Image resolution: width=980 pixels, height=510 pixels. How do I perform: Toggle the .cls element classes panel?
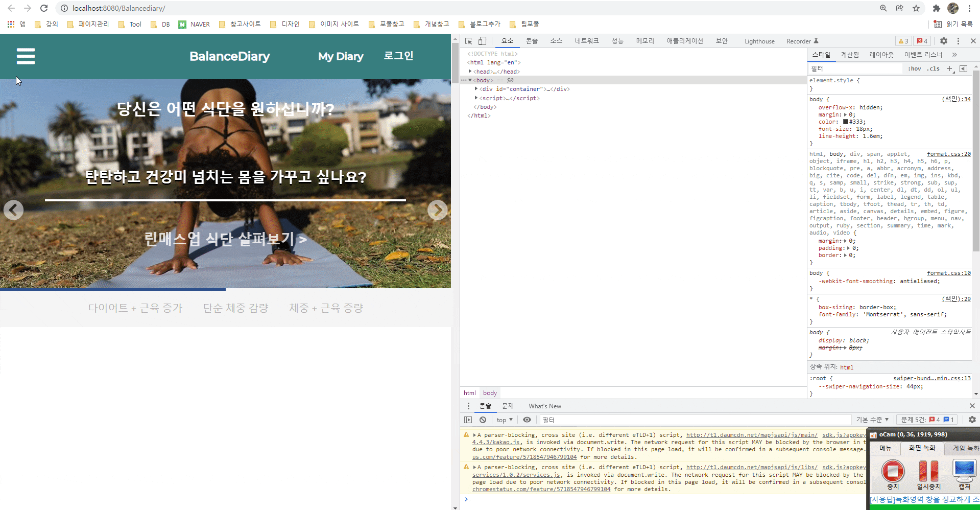point(934,68)
